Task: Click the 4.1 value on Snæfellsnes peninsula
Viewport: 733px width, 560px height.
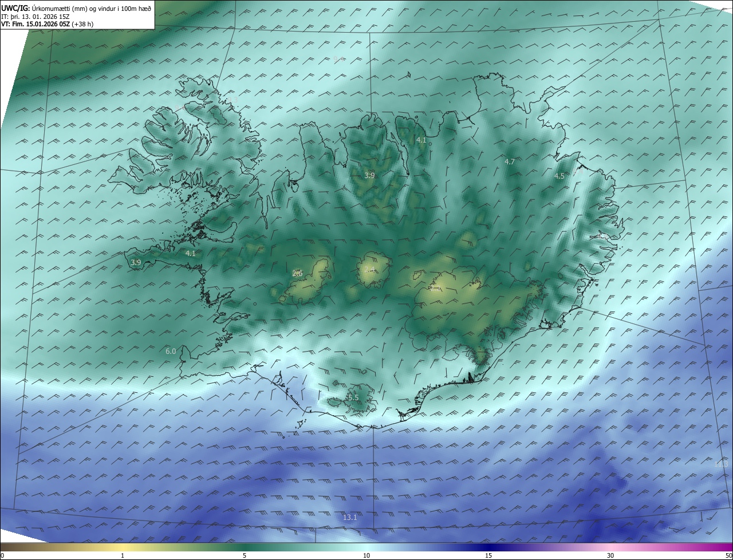Action: pos(191,253)
